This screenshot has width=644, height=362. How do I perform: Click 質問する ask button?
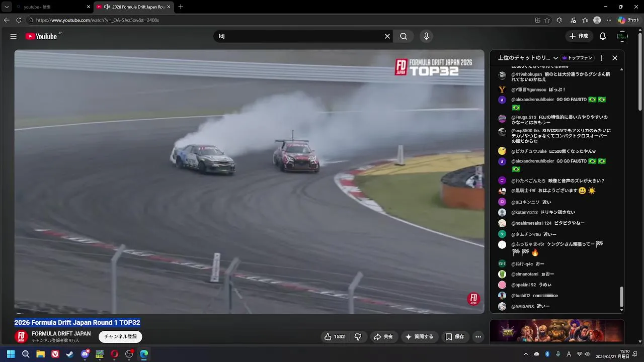click(x=420, y=337)
